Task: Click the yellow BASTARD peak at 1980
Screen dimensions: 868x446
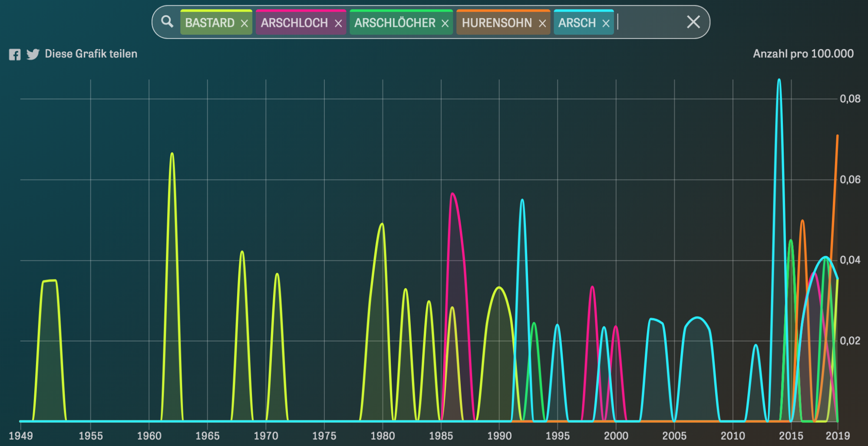Action: pyautogui.click(x=382, y=224)
